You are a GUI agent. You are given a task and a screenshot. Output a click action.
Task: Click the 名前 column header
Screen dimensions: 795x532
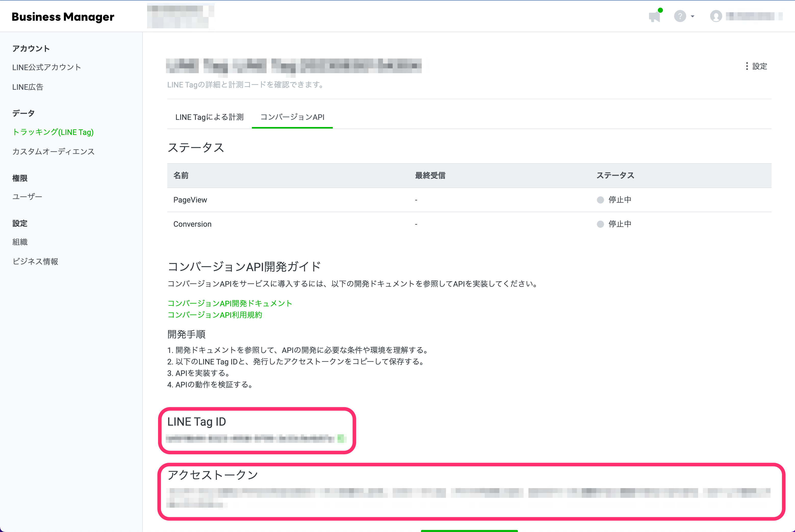tap(181, 175)
